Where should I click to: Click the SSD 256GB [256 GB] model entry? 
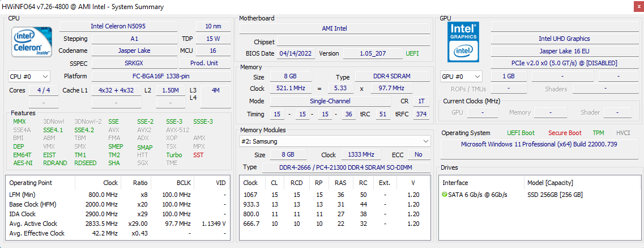coord(555,195)
